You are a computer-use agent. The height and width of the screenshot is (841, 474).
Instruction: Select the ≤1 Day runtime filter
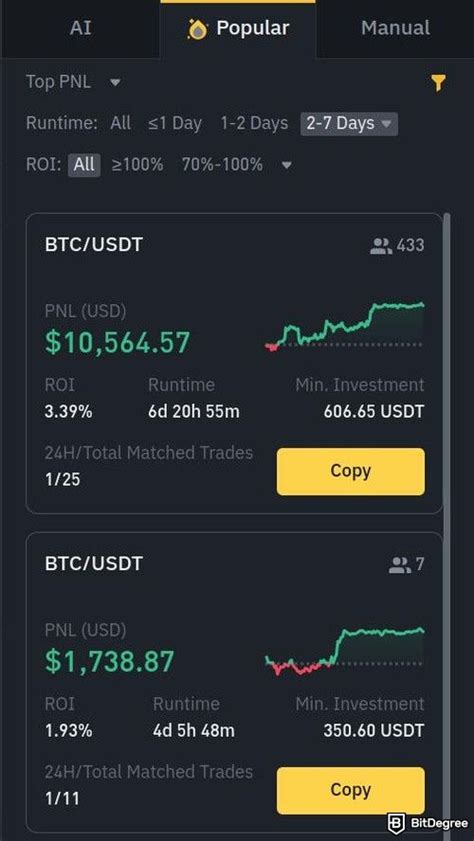(x=175, y=123)
